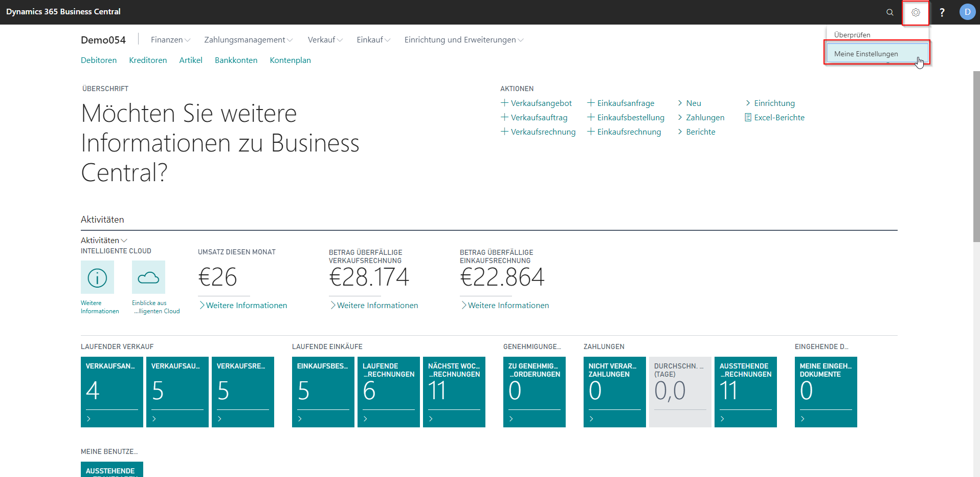
Task: Open the Debitoren link
Action: (99, 60)
